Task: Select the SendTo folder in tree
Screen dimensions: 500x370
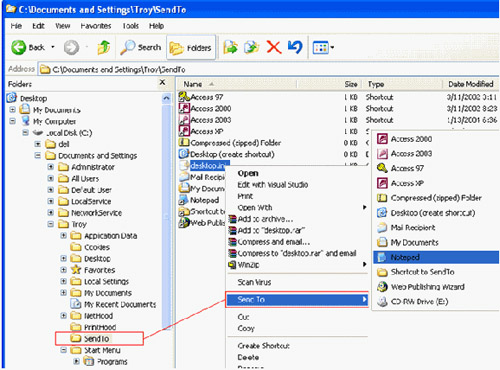Action: pyautogui.click(x=96, y=339)
